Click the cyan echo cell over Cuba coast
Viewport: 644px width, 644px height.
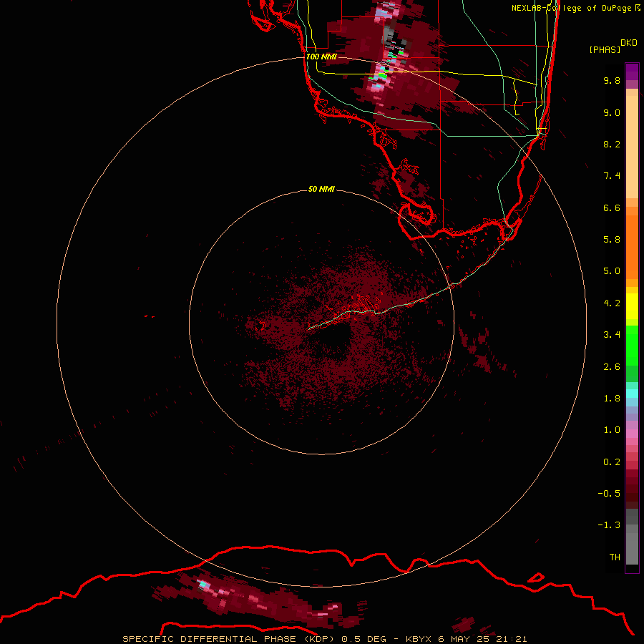[203, 584]
